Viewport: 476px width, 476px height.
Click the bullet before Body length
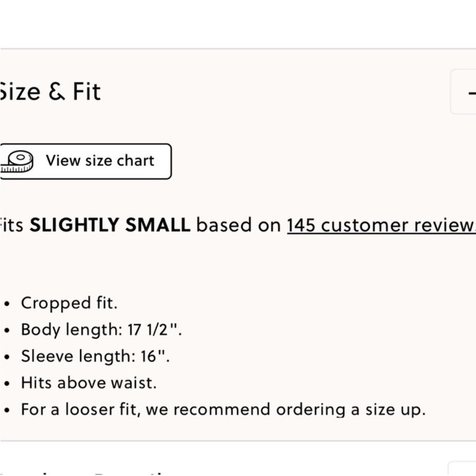(7, 330)
